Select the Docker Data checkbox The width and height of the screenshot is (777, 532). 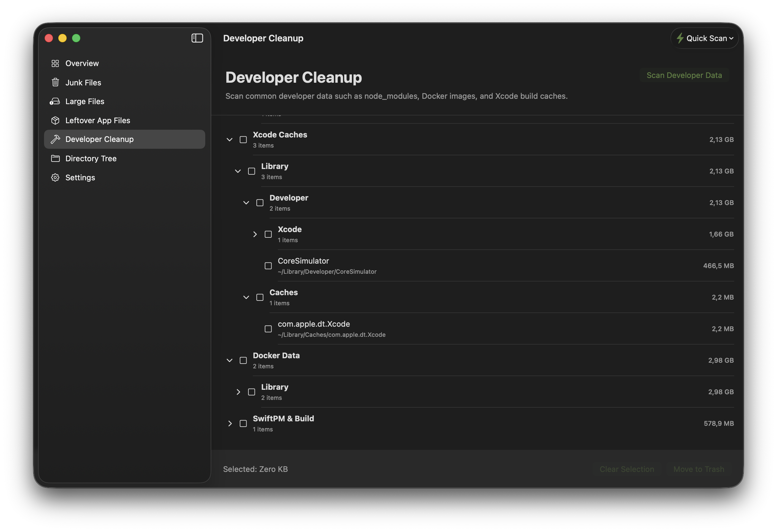pos(243,360)
